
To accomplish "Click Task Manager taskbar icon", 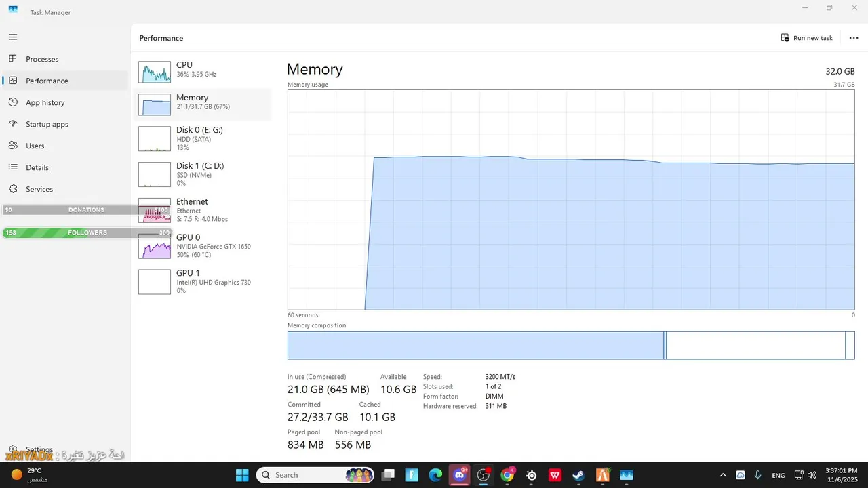I will click(x=626, y=475).
